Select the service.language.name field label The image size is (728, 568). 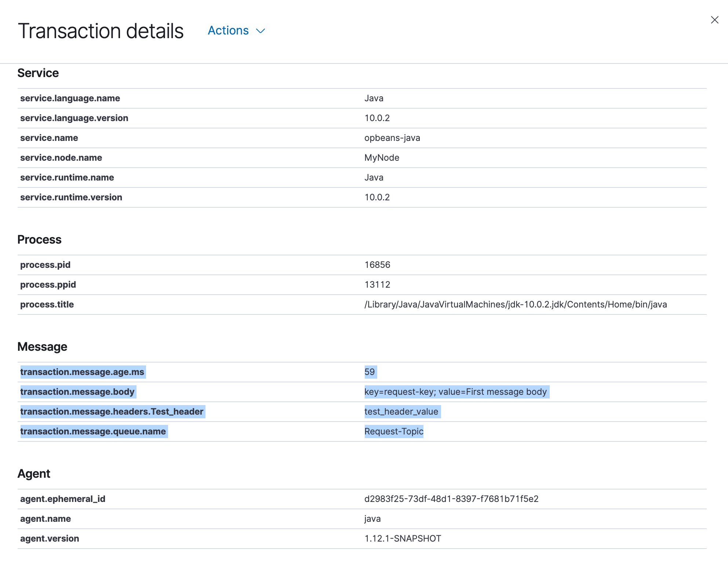point(70,98)
